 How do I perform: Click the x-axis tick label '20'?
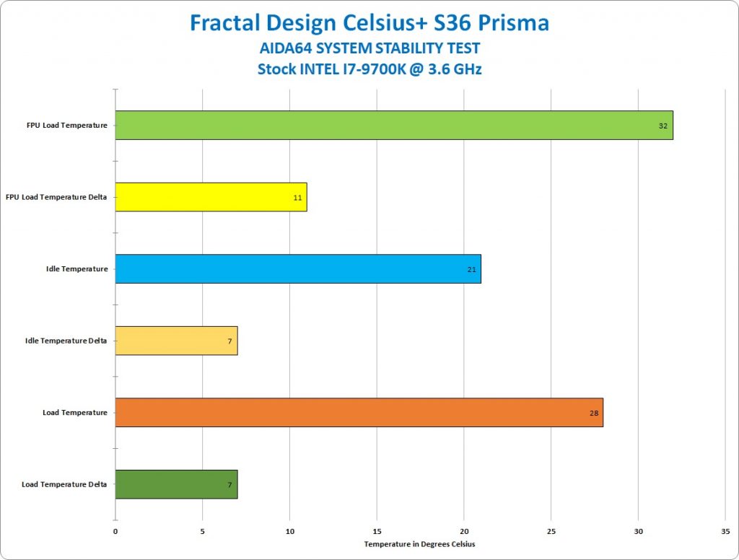[464, 532]
